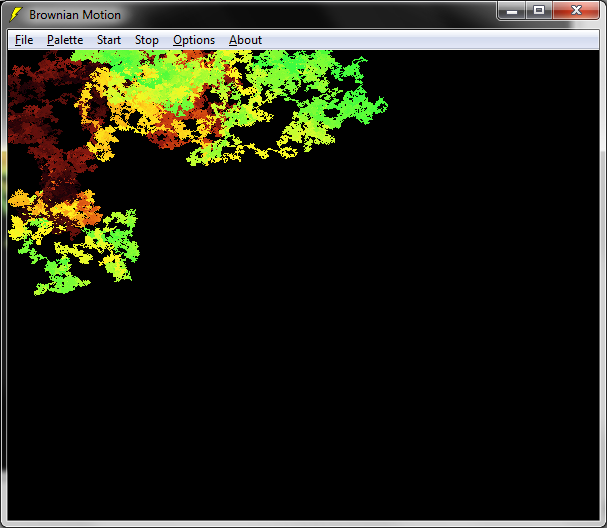Open the File menu
The image size is (607, 528).
coord(24,40)
